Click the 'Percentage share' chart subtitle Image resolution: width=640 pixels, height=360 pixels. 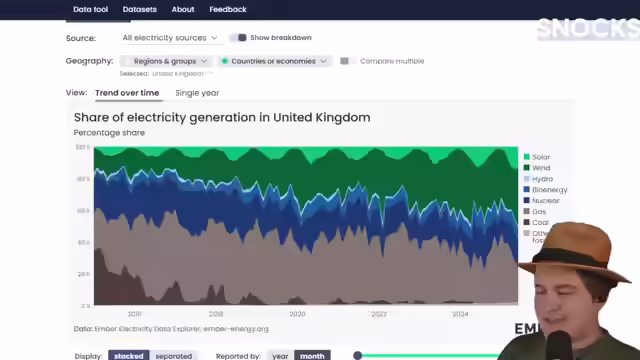coord(109,133)
